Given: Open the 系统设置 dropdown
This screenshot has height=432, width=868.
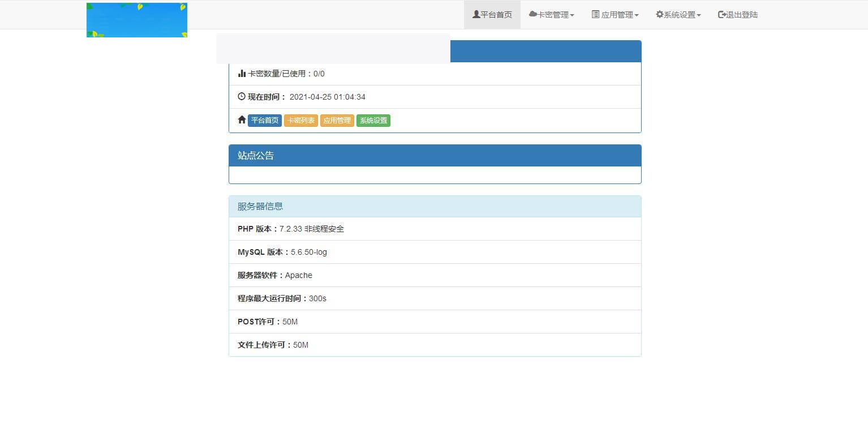Looking at the screenshot, I should click(678, 14).
